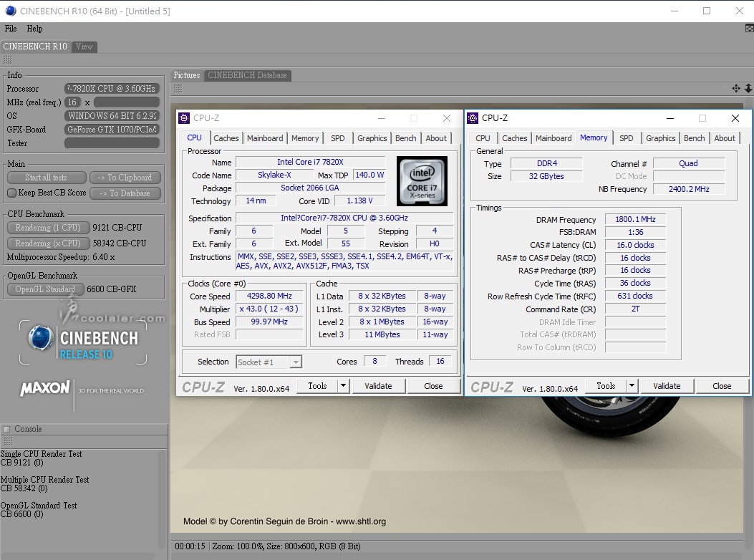Open Bench tab in left CPU-Z window
Screen dimensions: 754x560
coord(405,138)
